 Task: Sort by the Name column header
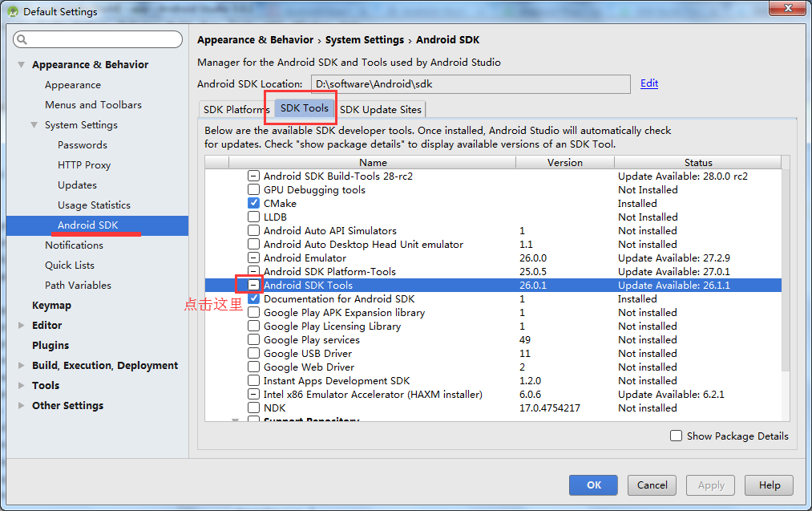point(373,162)
